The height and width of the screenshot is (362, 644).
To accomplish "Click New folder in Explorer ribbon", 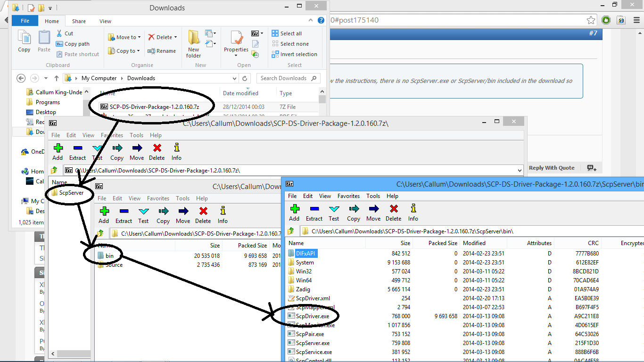I will [x=194, y=44].
